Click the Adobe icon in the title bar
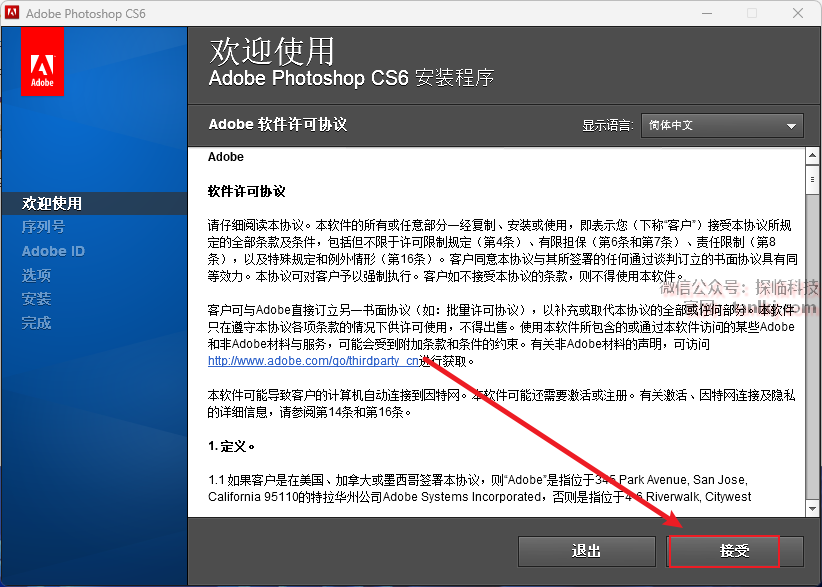This screenshot has height=587, width=822. coord(13,13)
